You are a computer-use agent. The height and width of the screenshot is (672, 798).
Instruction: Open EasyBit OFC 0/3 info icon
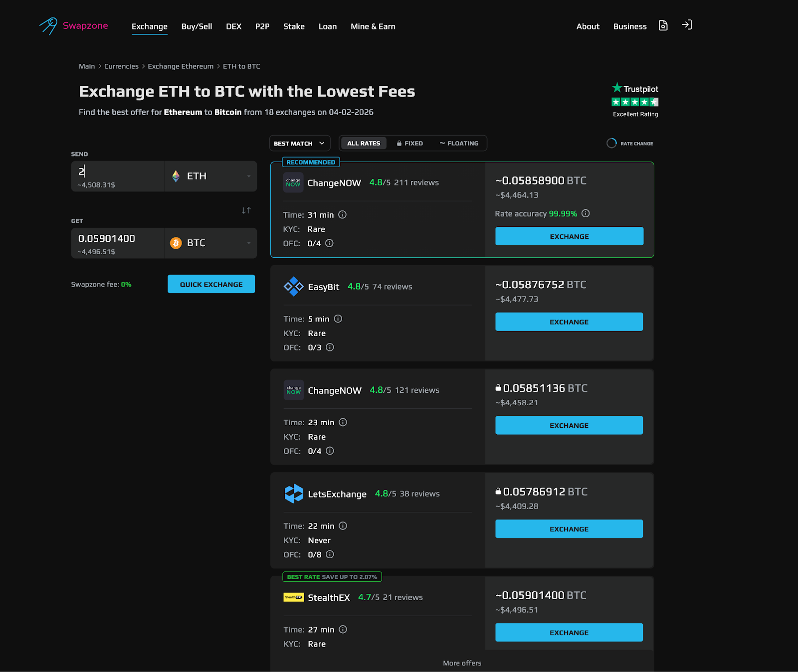click(330, 347)
